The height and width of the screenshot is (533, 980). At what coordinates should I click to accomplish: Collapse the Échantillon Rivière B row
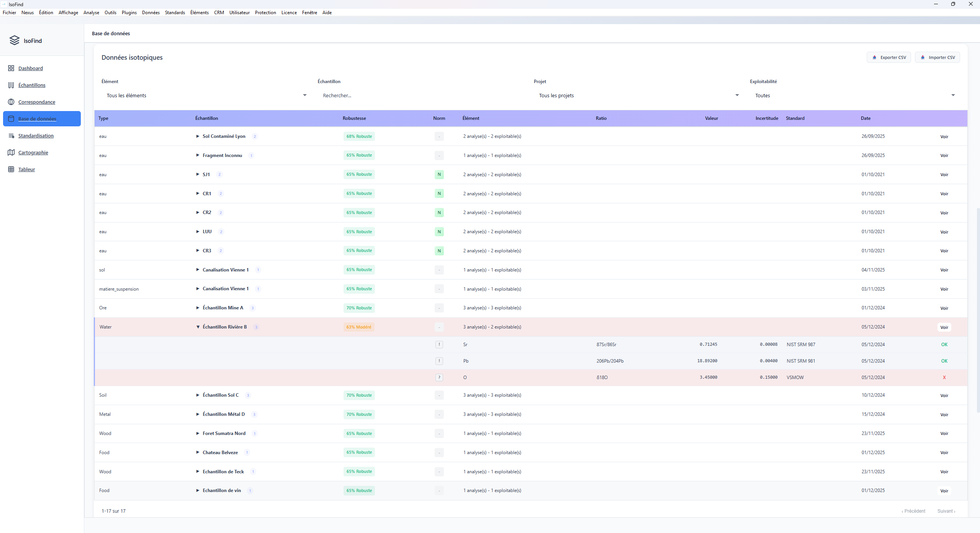pos(198,327)
